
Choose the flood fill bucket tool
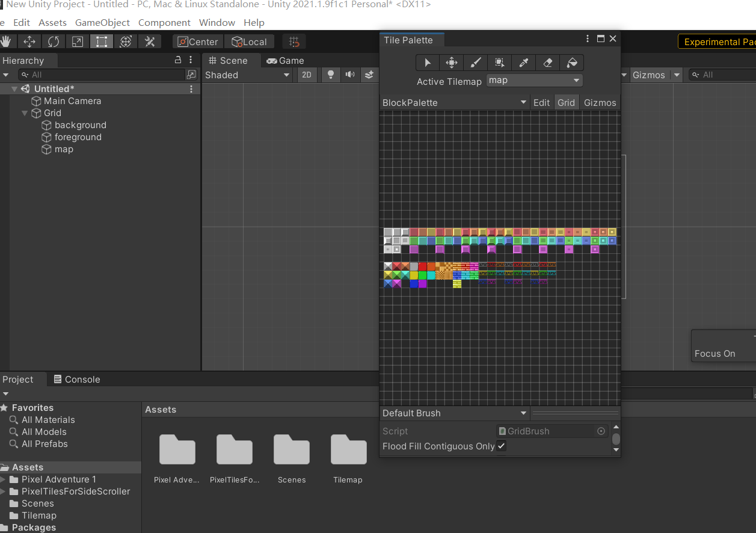tap(572, 63)
